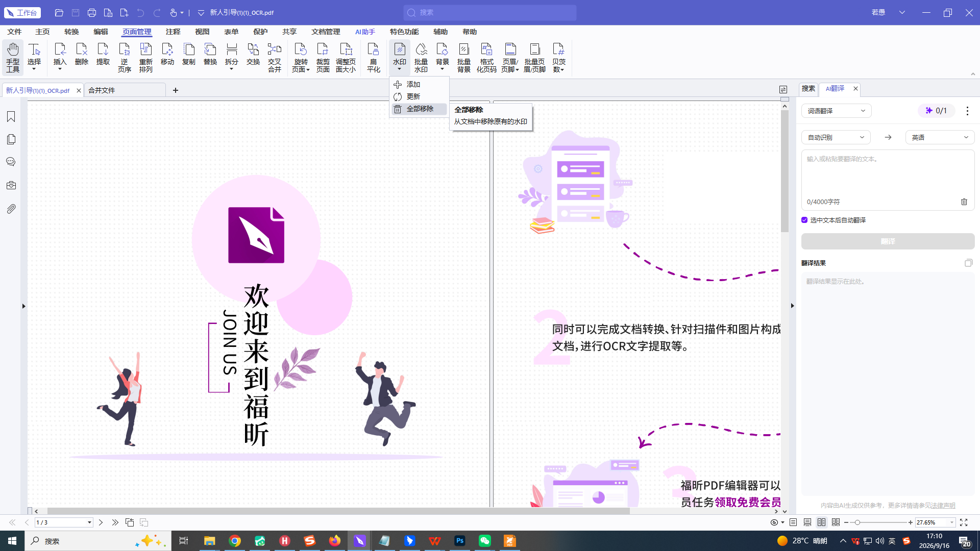Select the hand tool (手型工具)
This screenshot has width=980, height=551.
coord(13,57)
